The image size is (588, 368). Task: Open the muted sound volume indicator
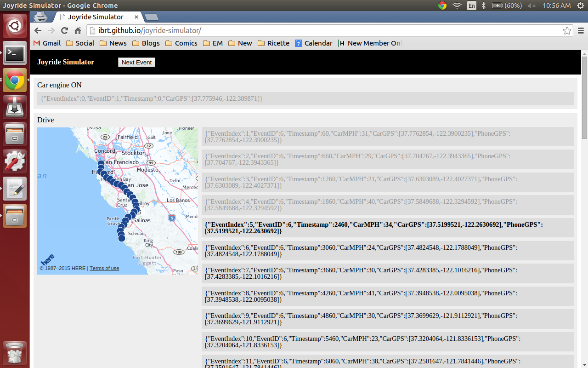(531, 6)
